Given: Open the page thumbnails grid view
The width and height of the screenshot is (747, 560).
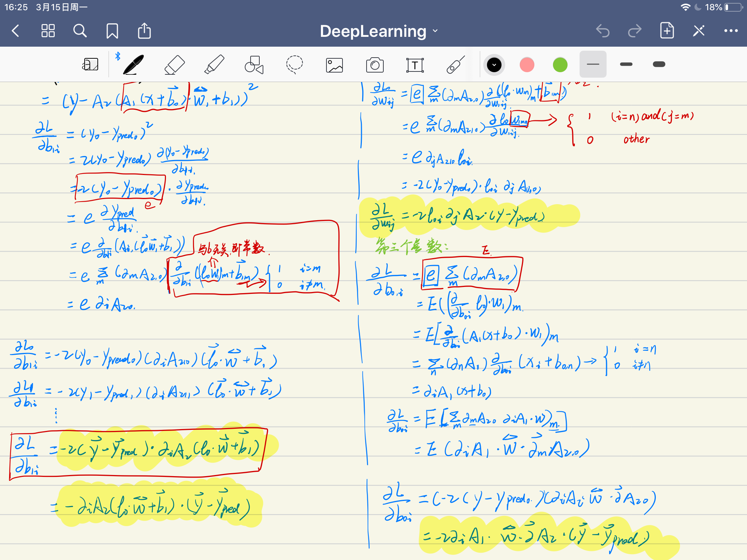Looking at the screenshot, I should click(x=48, y=31).
